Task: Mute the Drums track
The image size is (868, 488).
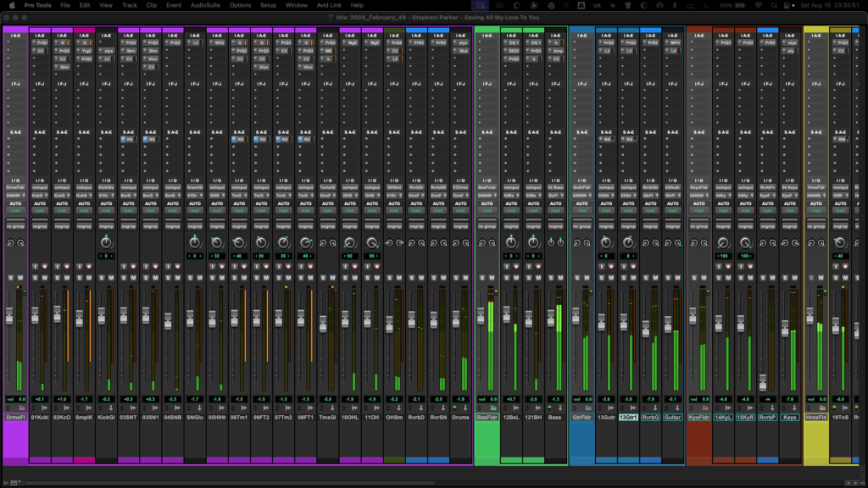Action: click(465, 278)
